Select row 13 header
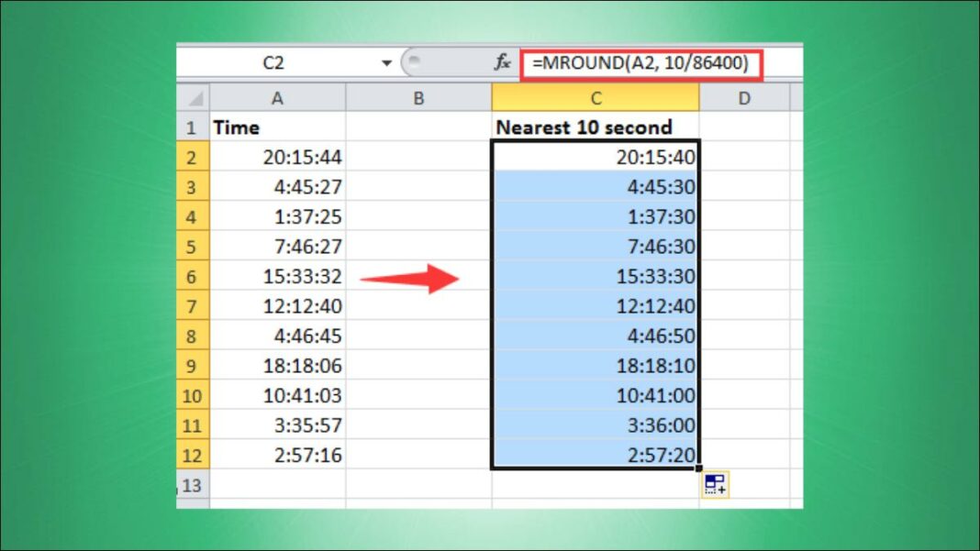This screenshot has width=980, height=551. pyautogui.click(x=193, y=485)
